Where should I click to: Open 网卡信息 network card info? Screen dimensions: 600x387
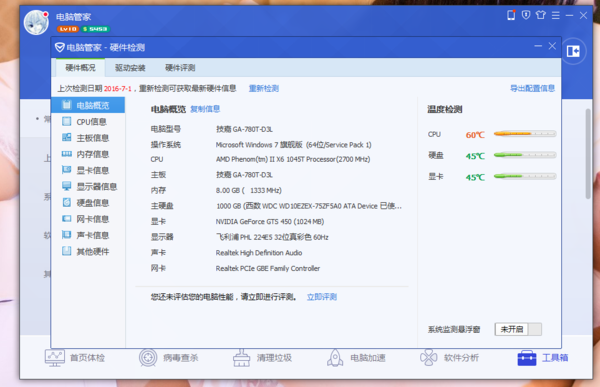tap(88, 219)
